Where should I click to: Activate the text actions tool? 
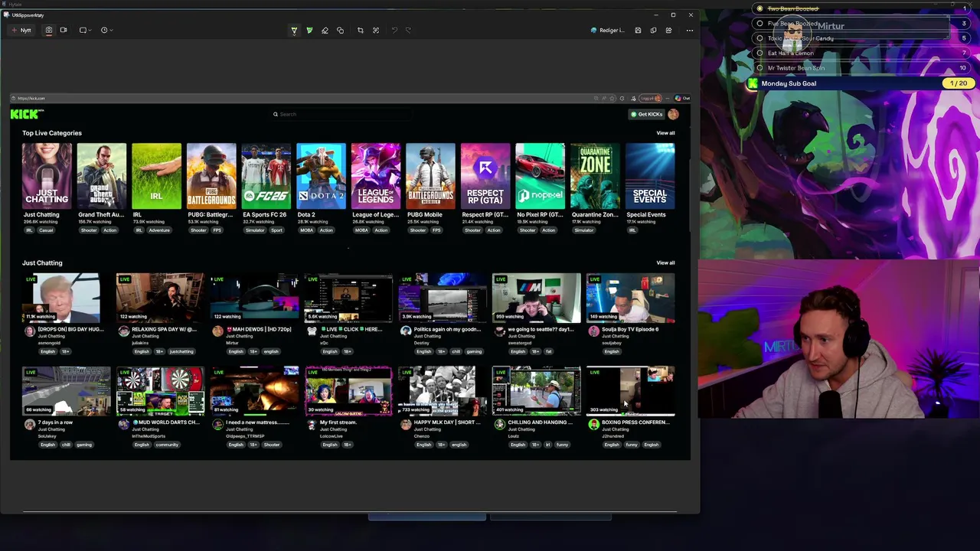[x=375, y=30]
